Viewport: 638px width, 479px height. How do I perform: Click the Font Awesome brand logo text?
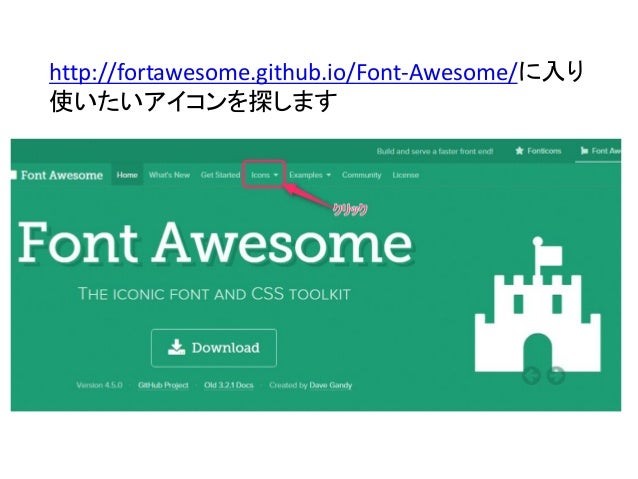61,175
